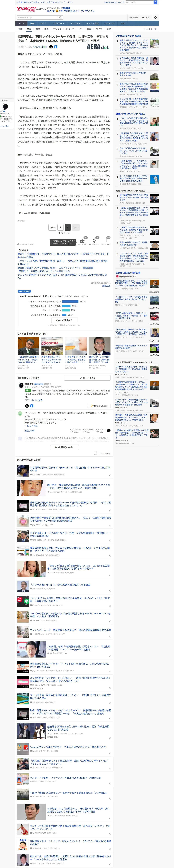174x868 pixels.
Task: Click 12.1% poll bar 1つの場面
Action: (x=64, y=315)
